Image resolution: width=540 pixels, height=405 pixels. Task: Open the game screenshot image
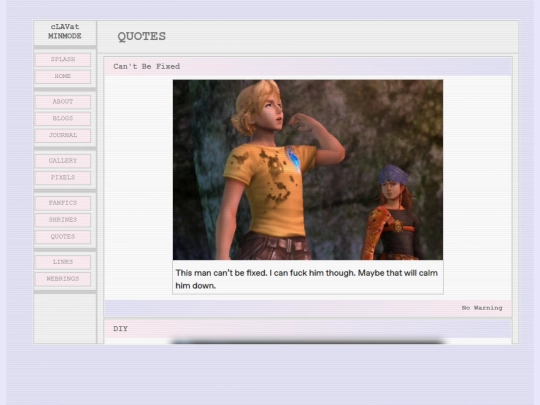coord(308,170)
